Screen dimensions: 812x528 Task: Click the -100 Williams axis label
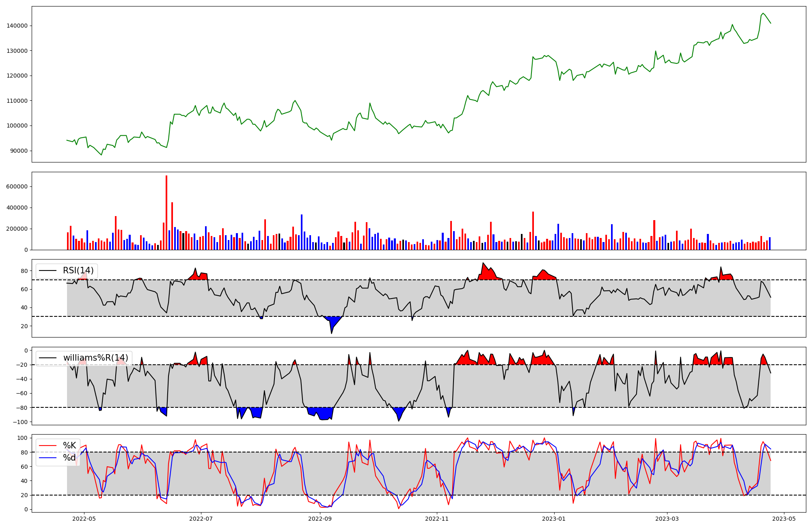coord(20,422)
